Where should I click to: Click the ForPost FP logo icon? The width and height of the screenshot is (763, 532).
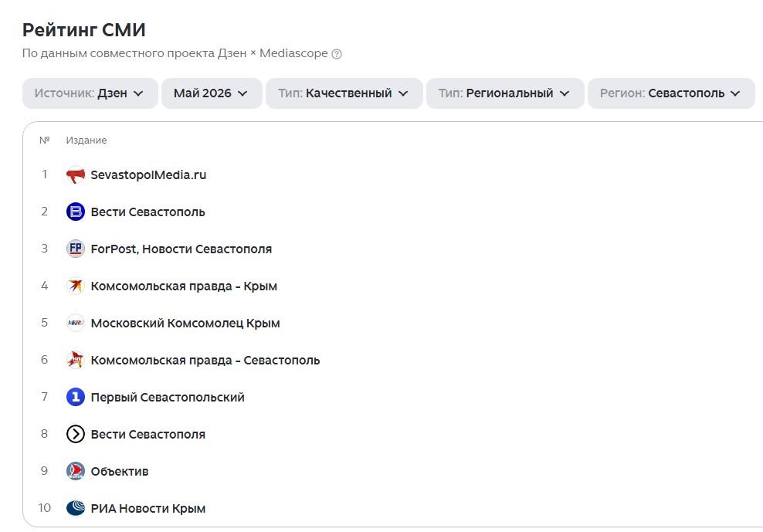[76, 249]
